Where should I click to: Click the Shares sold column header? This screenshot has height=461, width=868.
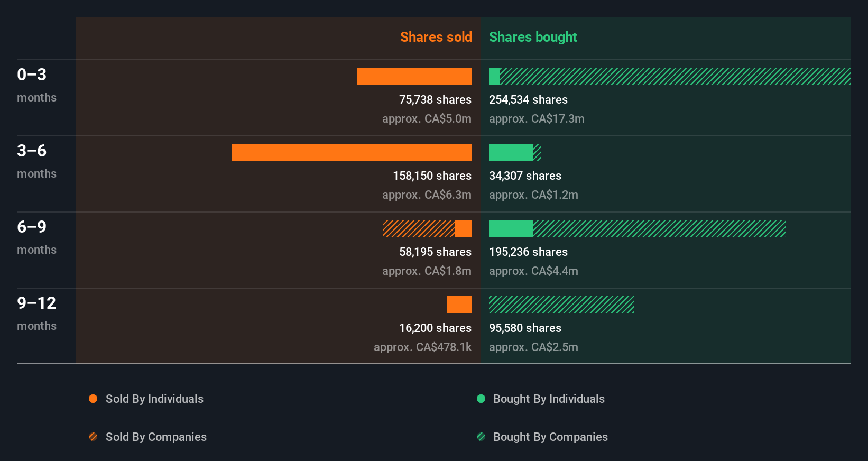click(436, 37)
